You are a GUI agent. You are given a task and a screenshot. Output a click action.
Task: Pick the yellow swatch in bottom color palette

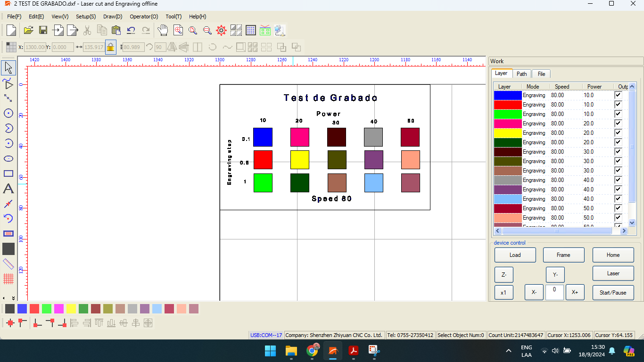tap(71, 309)
